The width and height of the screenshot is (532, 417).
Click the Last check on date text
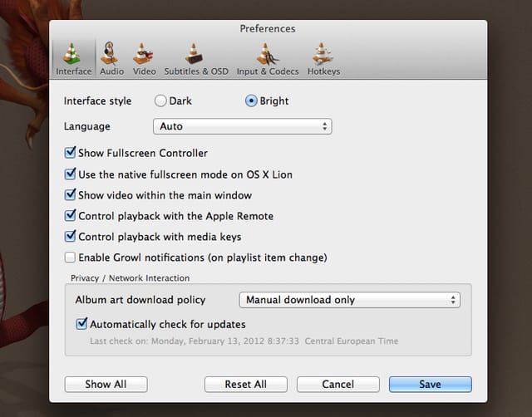coord(244,341)
